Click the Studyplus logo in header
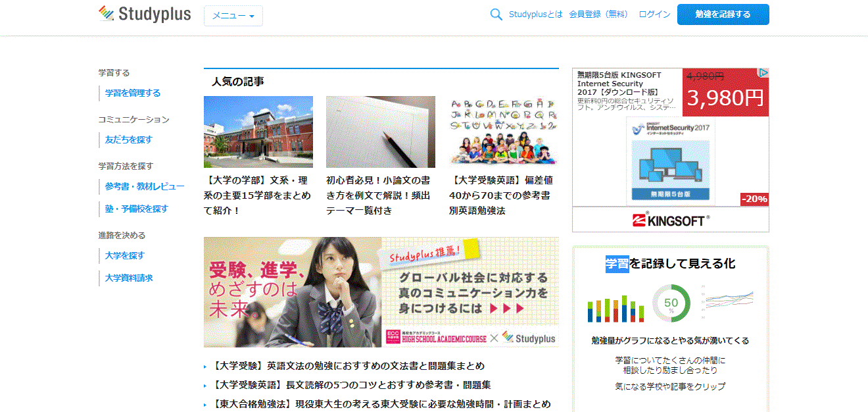This screenshot has height=412, width=868. (x=145, y=14)
